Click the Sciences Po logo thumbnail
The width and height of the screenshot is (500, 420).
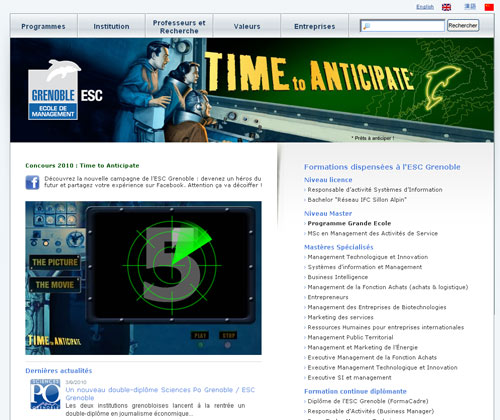pyautogui.click(x=45, y=394)
